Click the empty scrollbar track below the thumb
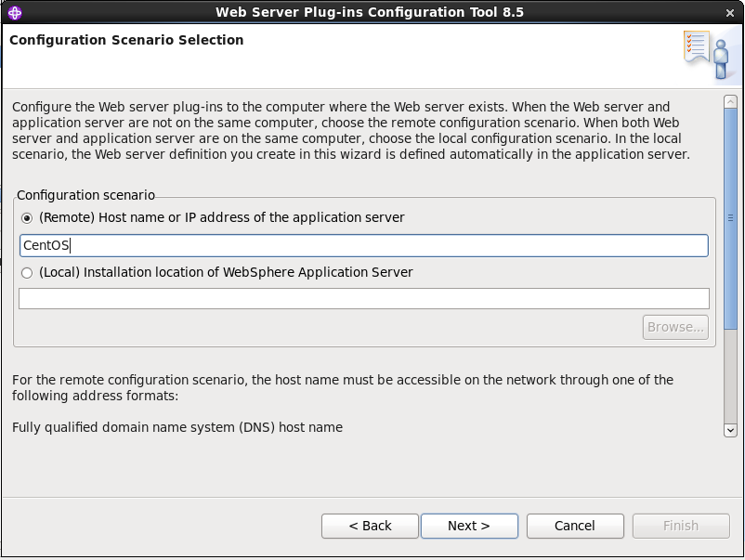 click(x=730, y=376)
